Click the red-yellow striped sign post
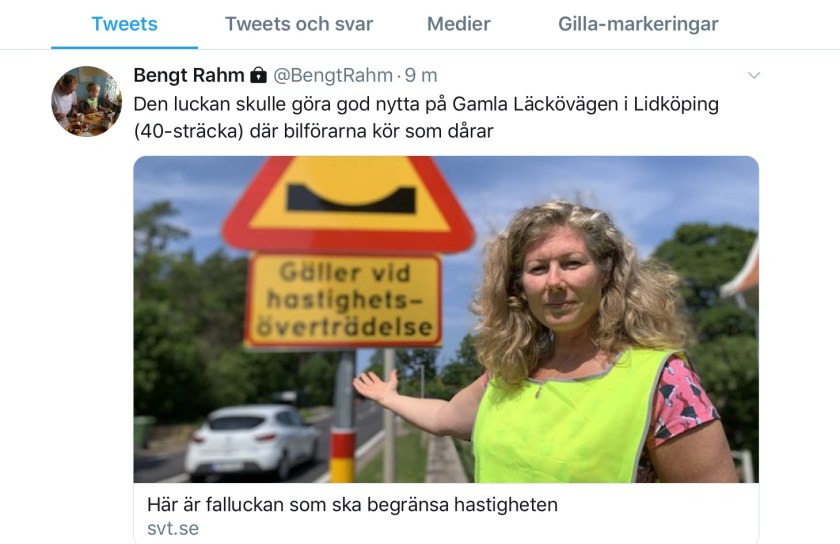This screenshot has width=840, height=544. click(343, 416)
